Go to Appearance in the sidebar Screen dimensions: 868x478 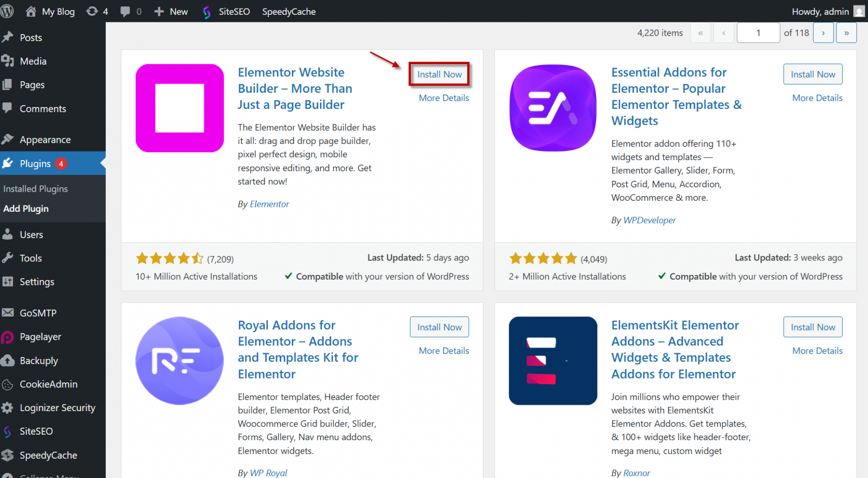point(45,140)
